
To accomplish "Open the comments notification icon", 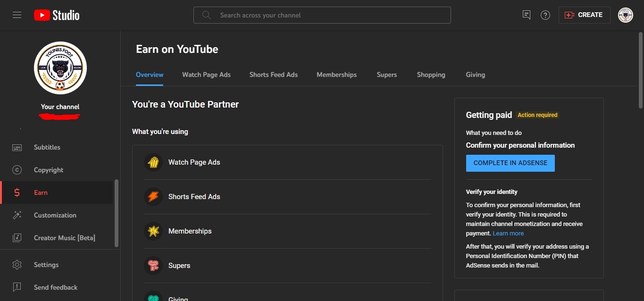I will (527, 15).
